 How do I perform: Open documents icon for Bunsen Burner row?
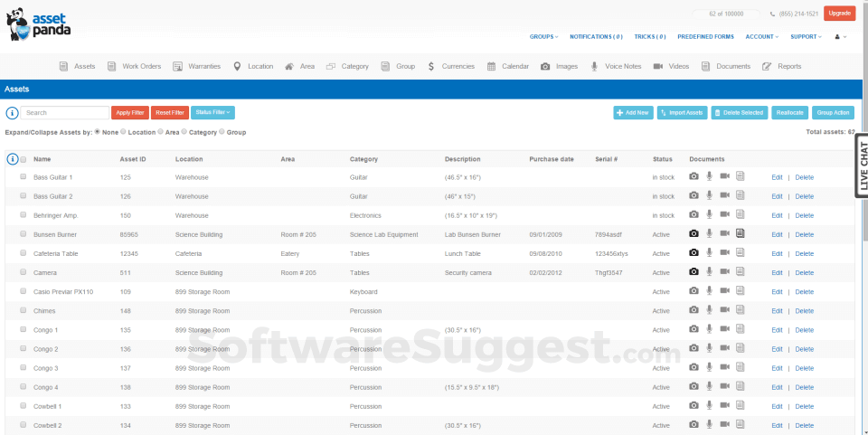(x=741, y=233)
